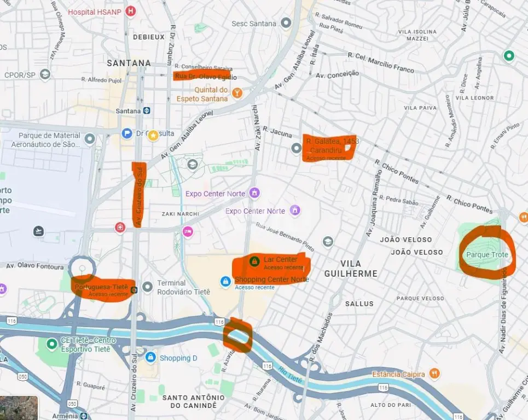528x420 pixels.
Task: Switch to satellite view thumbnail
Action: (x=19, y=408)
